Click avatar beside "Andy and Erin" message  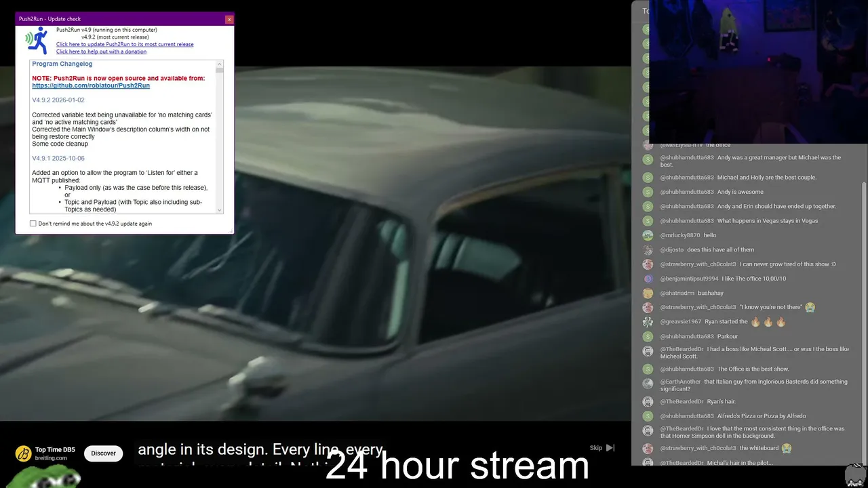[648, 206]
